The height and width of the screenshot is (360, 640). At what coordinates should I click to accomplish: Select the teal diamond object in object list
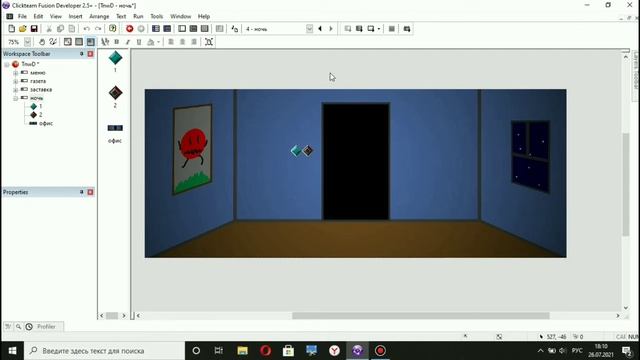tap(115, 58)
